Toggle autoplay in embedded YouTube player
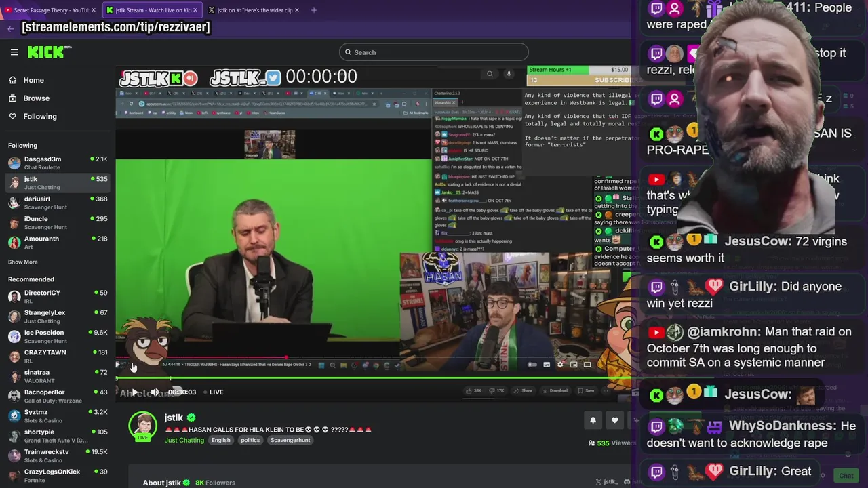868x488 pixels. [532, 365]
